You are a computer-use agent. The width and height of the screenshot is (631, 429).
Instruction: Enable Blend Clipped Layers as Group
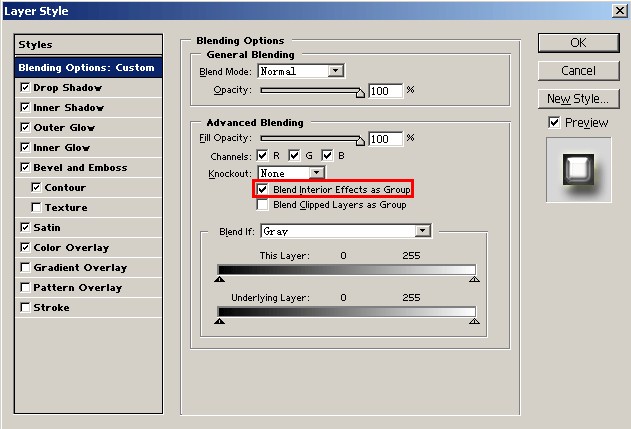click(x=263, y=205)
